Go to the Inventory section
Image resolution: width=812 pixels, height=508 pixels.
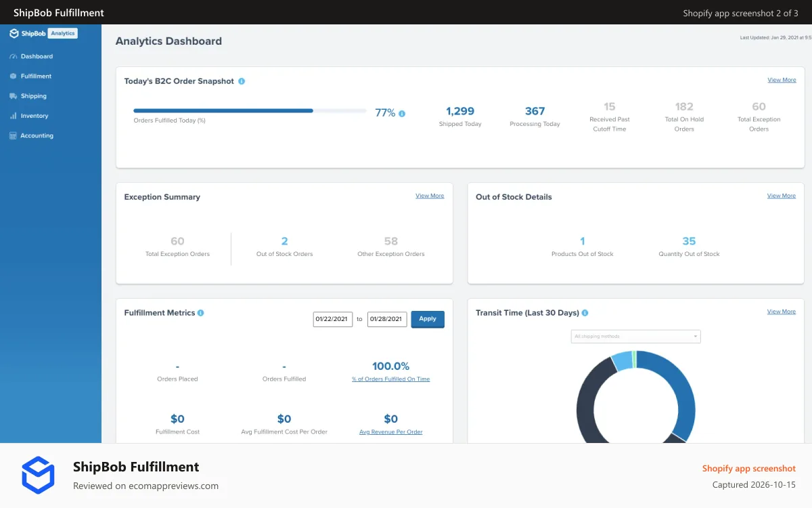coord(35,116)
